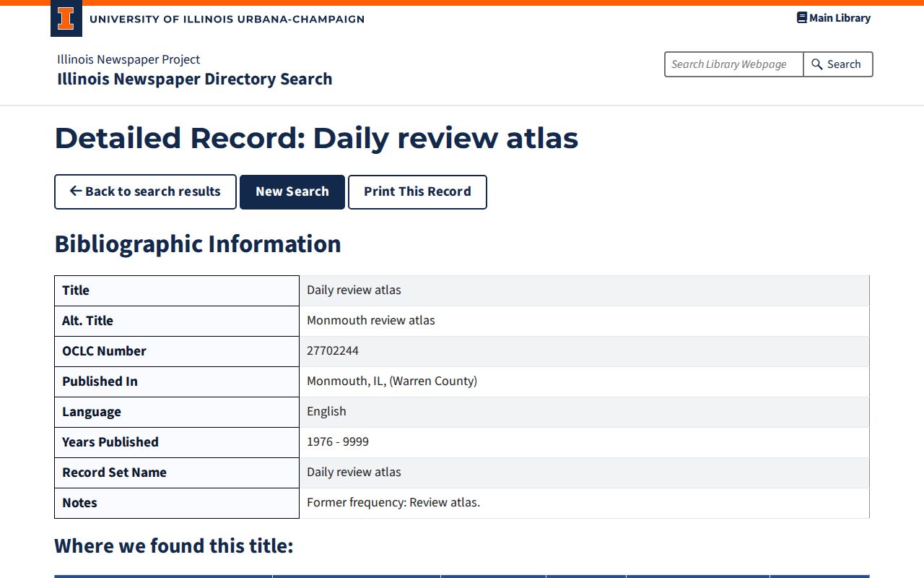
Task: Click the Search button
Action: pyautogui.click(x=838, y=64)
